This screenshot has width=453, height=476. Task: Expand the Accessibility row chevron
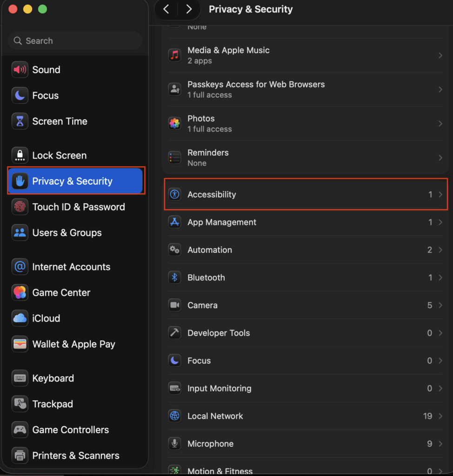440,194
